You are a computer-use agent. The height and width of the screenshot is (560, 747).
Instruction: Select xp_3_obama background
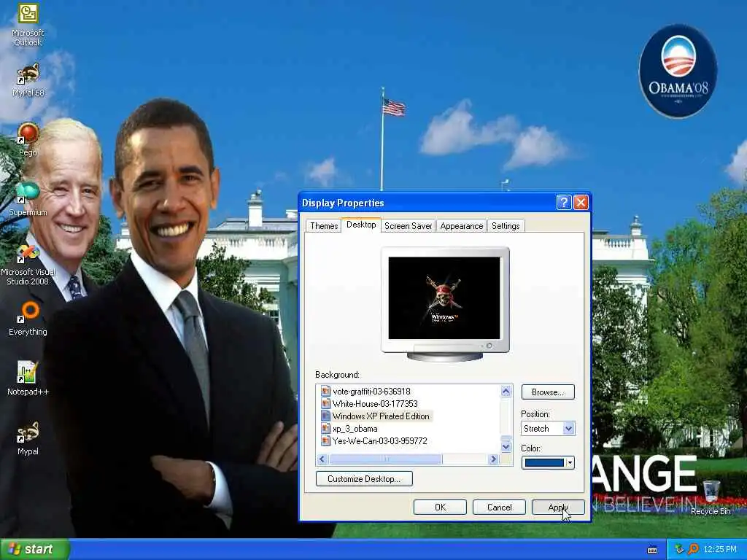pos(355,429)
